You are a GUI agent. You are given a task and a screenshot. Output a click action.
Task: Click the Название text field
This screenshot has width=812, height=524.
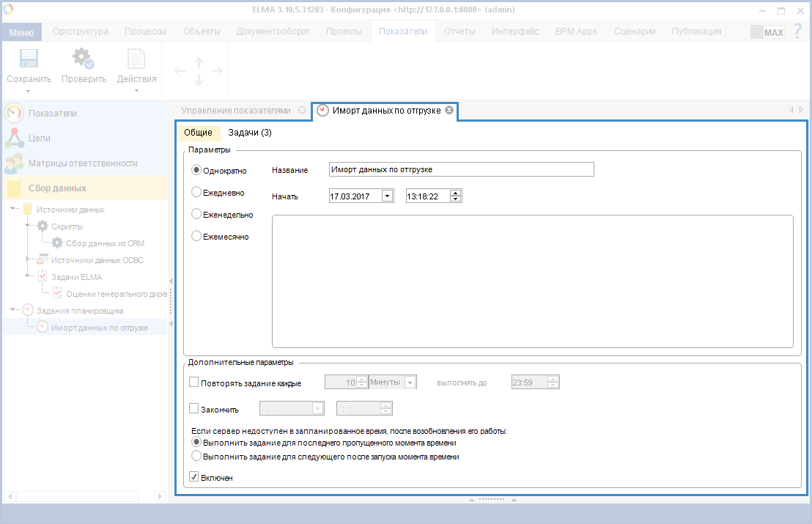(461, 169)
